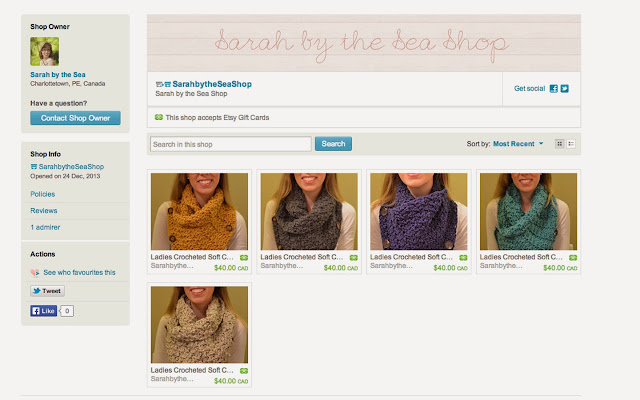This screenshot has width=640, height=400.
Task: Open See who favourites this link
Action: tap(80, 272)
